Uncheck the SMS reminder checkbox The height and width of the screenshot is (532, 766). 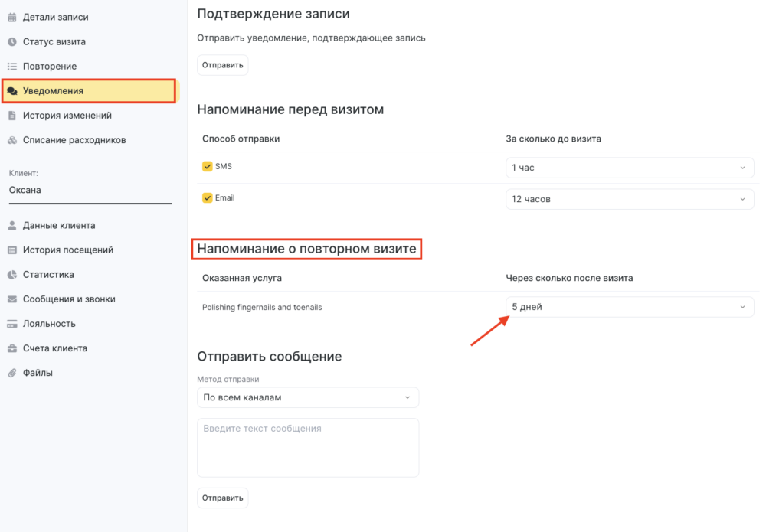point(207,166)
